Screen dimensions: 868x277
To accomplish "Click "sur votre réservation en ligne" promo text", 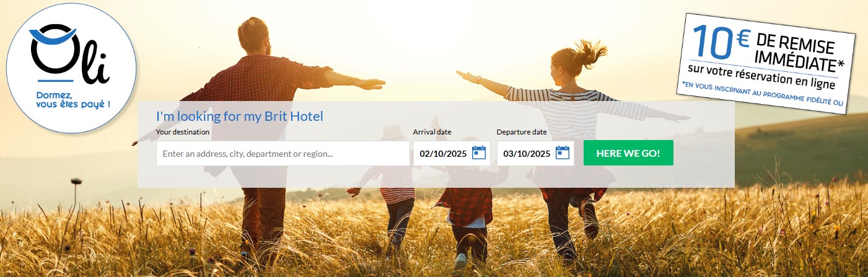I will pos(761,76).
